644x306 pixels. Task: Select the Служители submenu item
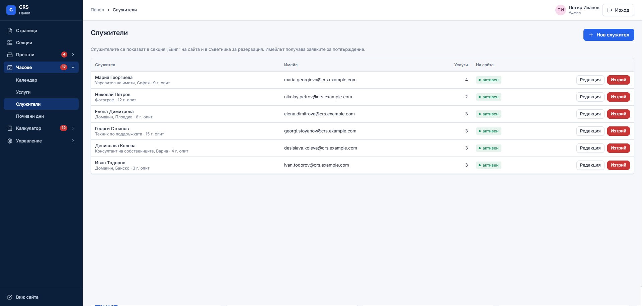click(41, 104)
